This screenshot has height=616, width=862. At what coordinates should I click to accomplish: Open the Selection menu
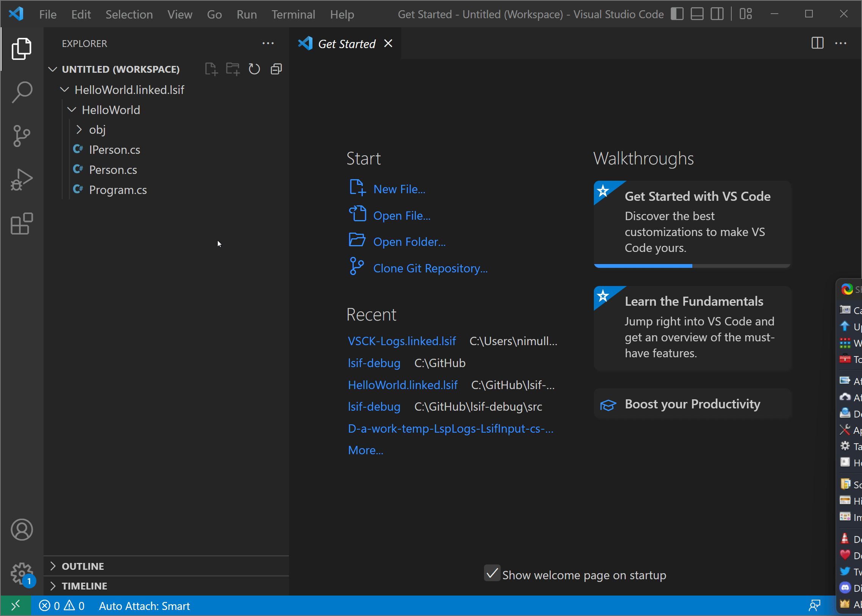pyautogui.click(x=129, y=14)
